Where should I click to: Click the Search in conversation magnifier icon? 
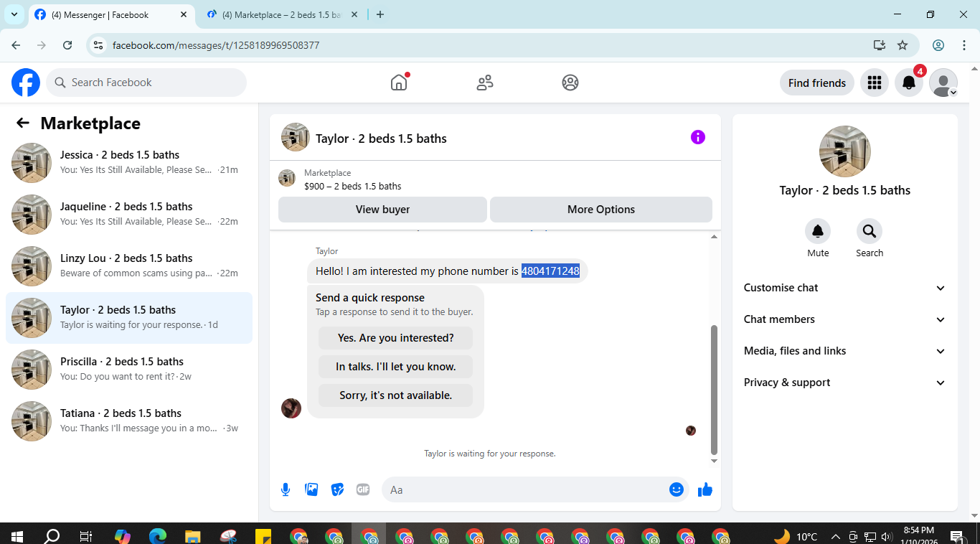pos(870,231)
